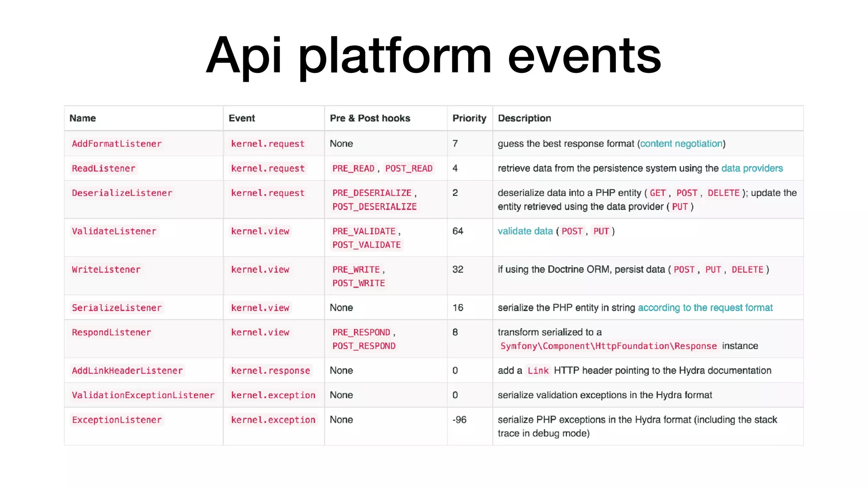Select the RespondListener name
868x488 pixels.
point(111,332)
